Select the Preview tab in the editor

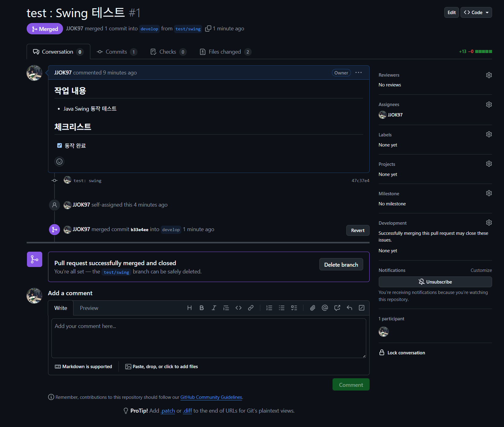(x=89, y=308)
